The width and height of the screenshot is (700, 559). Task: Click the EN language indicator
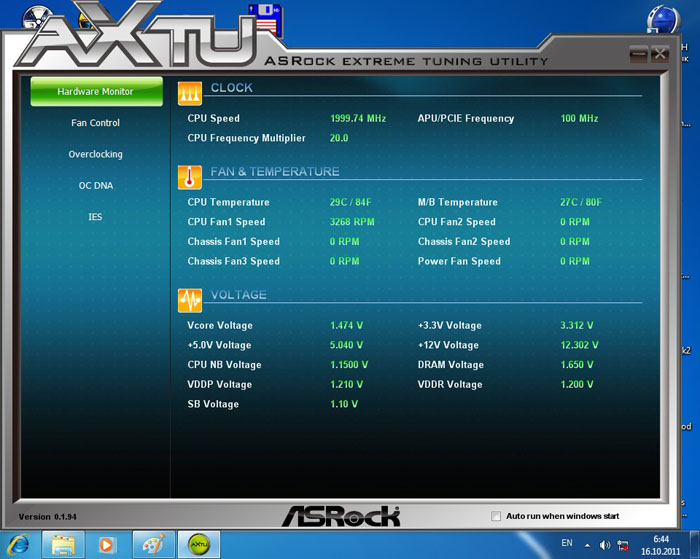click(x=567, y=543)
